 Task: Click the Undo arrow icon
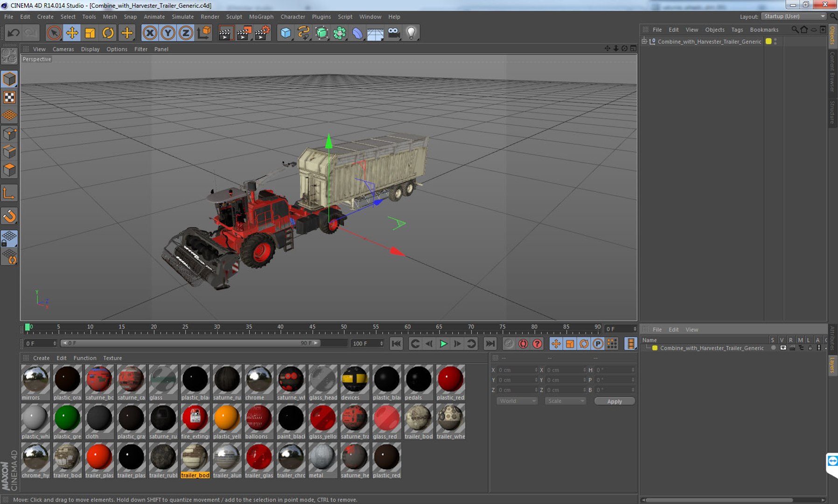14,33
